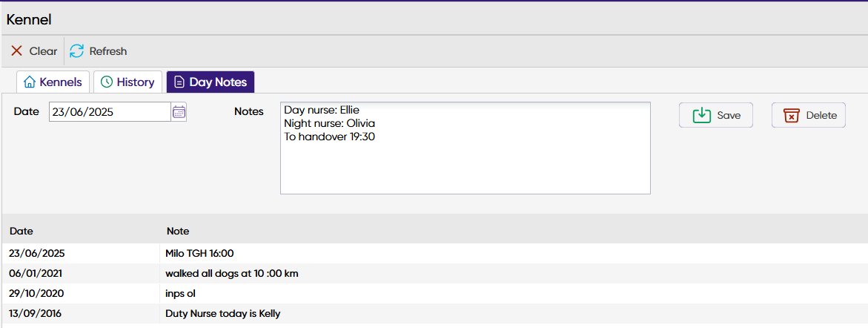Save the day note
This screenshot has width=868, height=328.
click(x=716, y=115)
